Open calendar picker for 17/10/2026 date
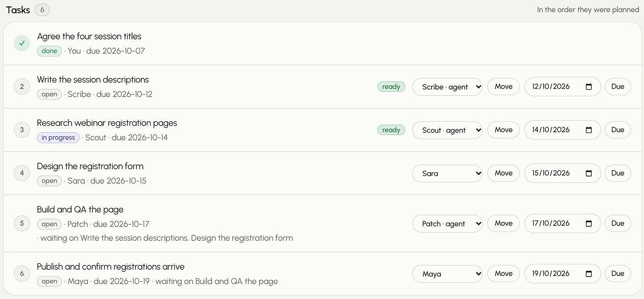The image size is (644, 299). [x=589, y=223]
